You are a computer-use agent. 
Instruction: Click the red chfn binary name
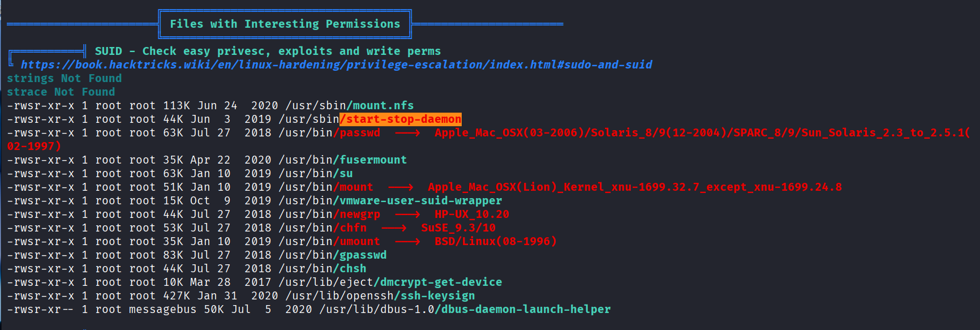(x=353, y=228)
